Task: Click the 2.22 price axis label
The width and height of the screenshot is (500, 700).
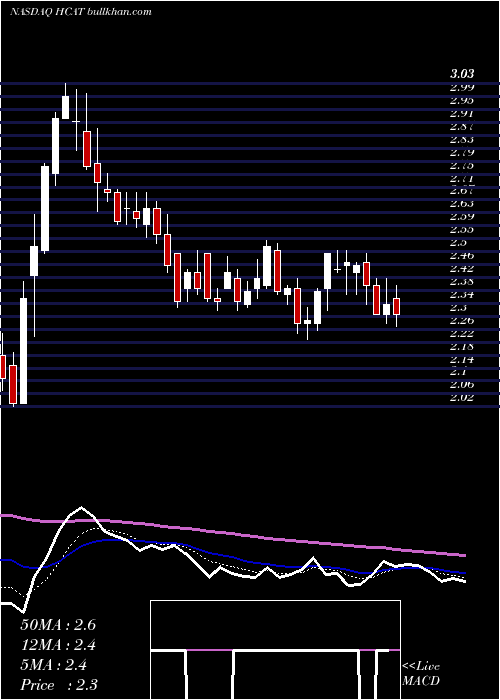Action: click(462, 333)
